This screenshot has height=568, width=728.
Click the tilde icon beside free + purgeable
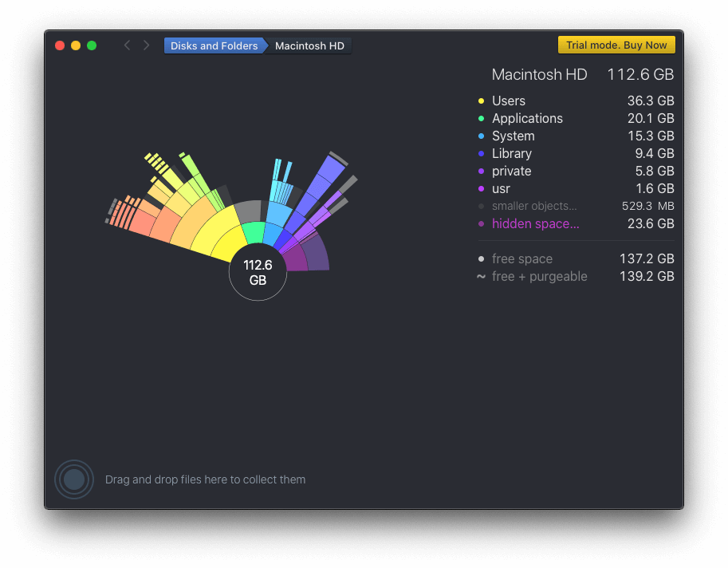click(x=481, y=277)
